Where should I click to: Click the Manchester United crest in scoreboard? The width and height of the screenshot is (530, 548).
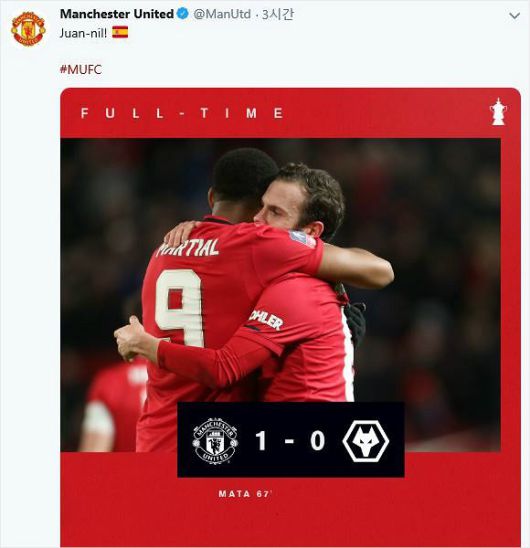(215, 440)
